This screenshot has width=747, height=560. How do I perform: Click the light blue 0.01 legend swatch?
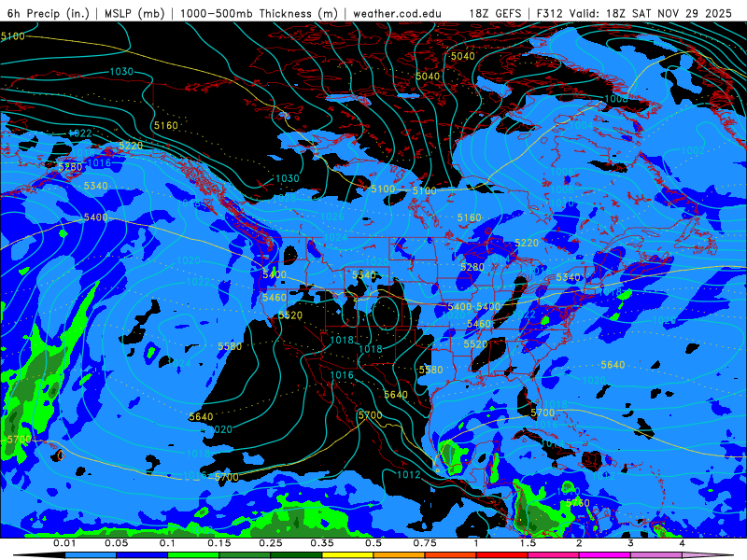(91, 555)
